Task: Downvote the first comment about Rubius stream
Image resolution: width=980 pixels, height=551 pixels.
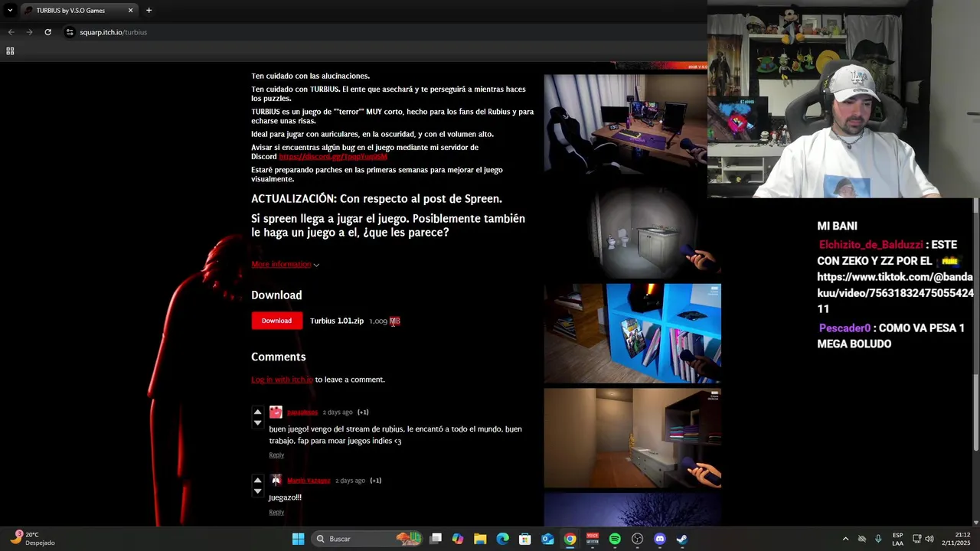Action: (x=257, y=422)
